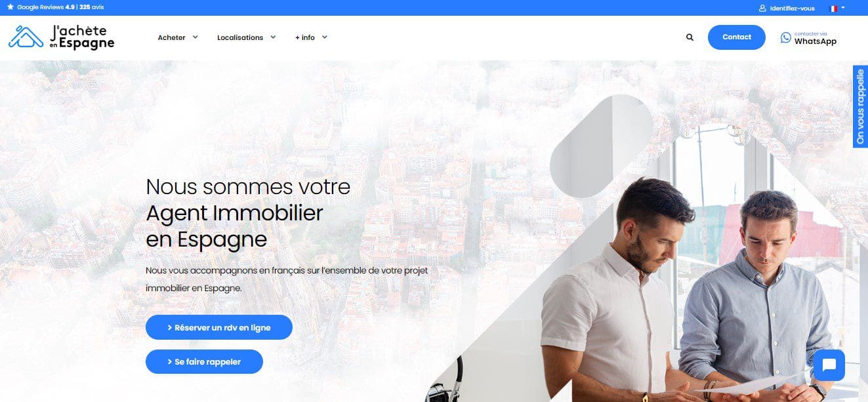
Task: Click the blue Contact button
Action: [737, 37]
